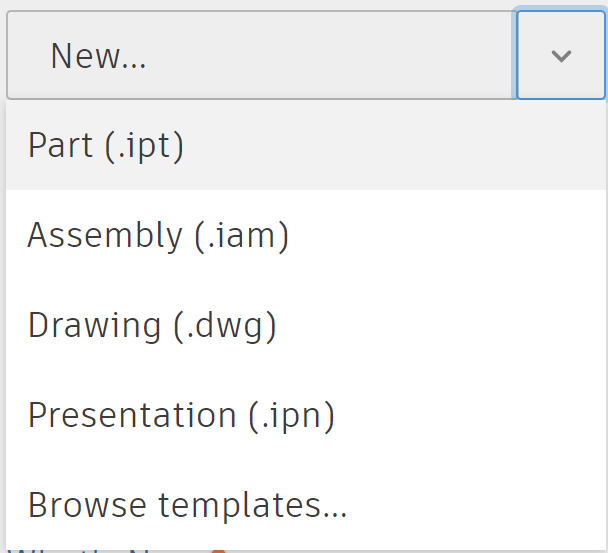Open Browse templates... option
The image size is (608, 553).
pos(188,505)
